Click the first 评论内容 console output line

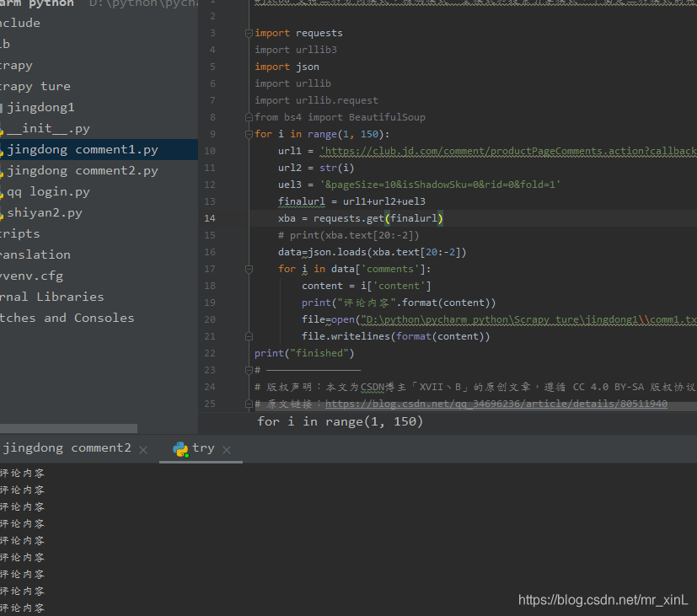(22, 474)
